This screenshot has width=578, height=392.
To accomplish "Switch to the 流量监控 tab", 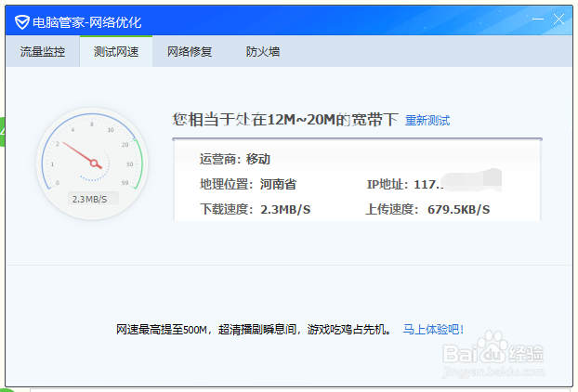I will tap(43, 52).
